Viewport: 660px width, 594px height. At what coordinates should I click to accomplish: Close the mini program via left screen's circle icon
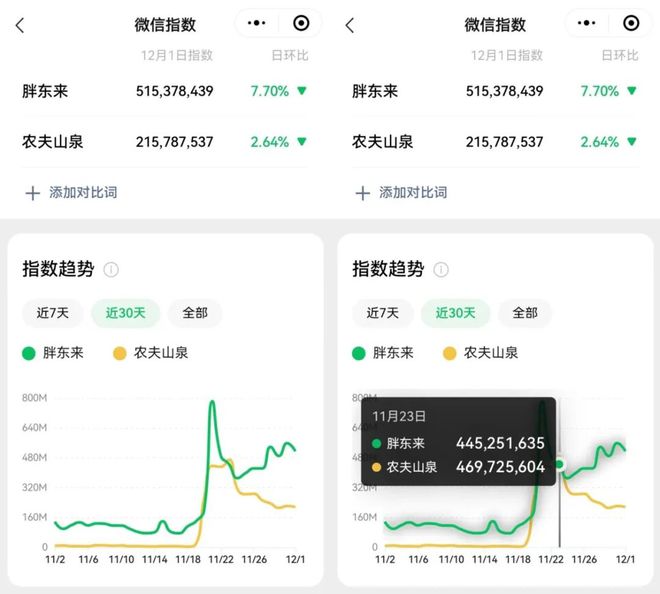click(301, 24)
